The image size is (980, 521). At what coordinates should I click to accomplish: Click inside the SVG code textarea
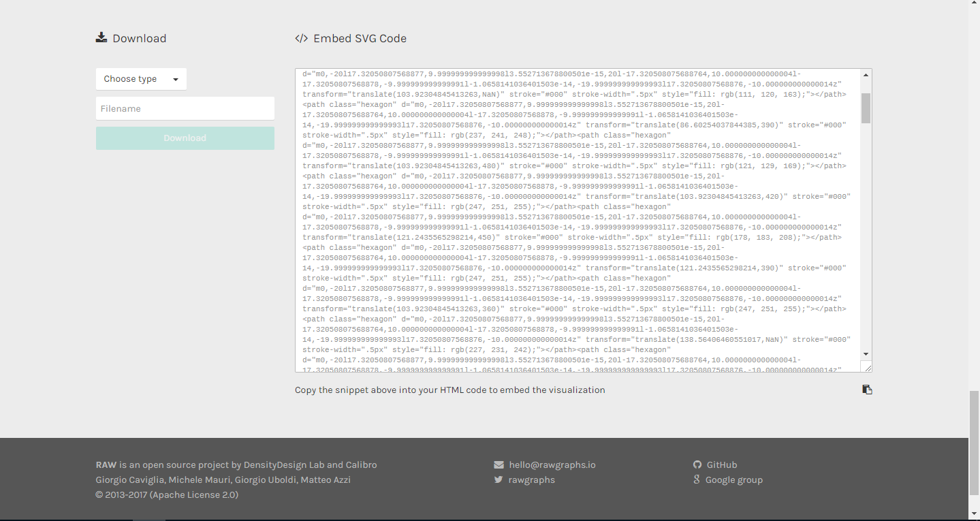[578, 221]
